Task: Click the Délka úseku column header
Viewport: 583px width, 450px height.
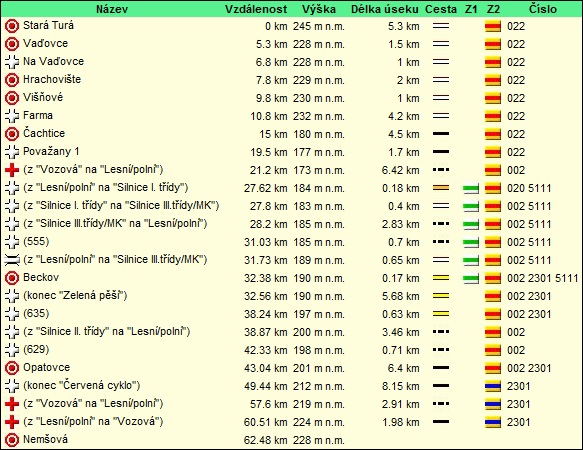Action: click(385, 9)
